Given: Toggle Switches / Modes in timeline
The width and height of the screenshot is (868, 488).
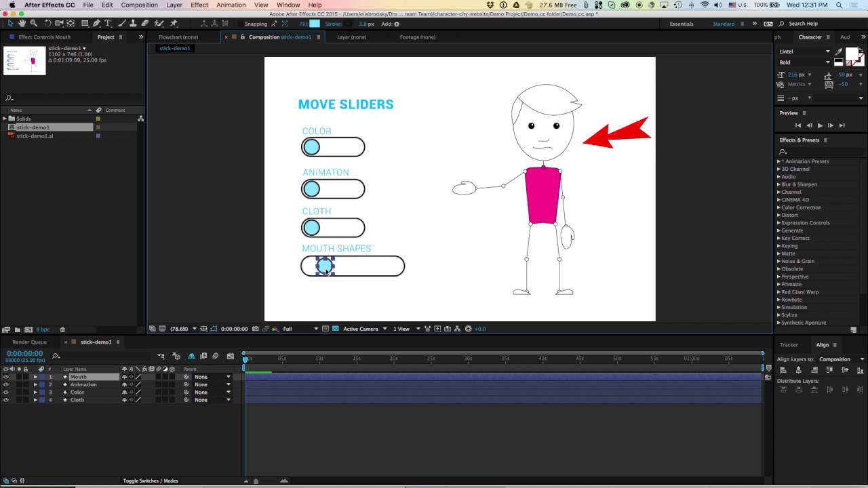Looking at the screenshot, I should [x=151, y=481].
